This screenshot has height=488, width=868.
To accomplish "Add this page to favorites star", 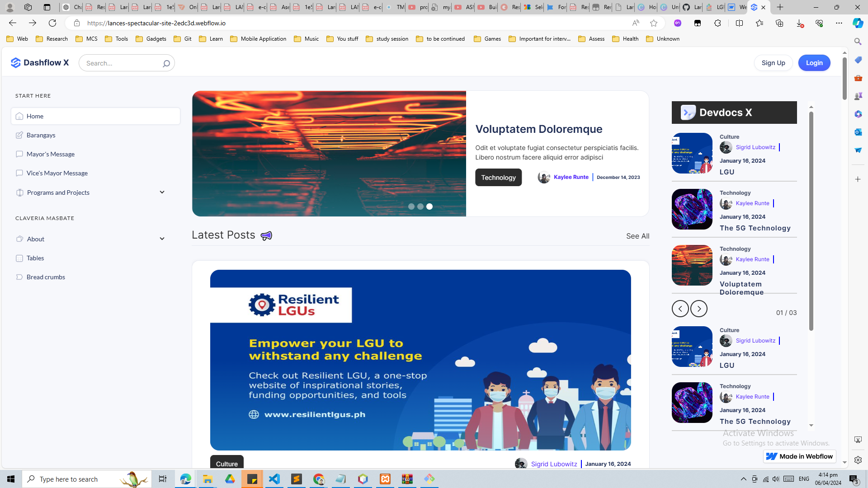I will pyautogui.click(x=653, y=23).
